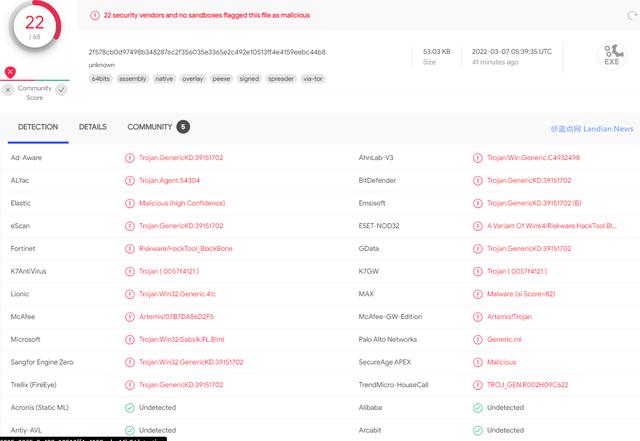The width and height of the screenshot is (640, 441).
Task: Click the warning icon beside Microsoft's Sabsik detection
Action: point(129,340)
